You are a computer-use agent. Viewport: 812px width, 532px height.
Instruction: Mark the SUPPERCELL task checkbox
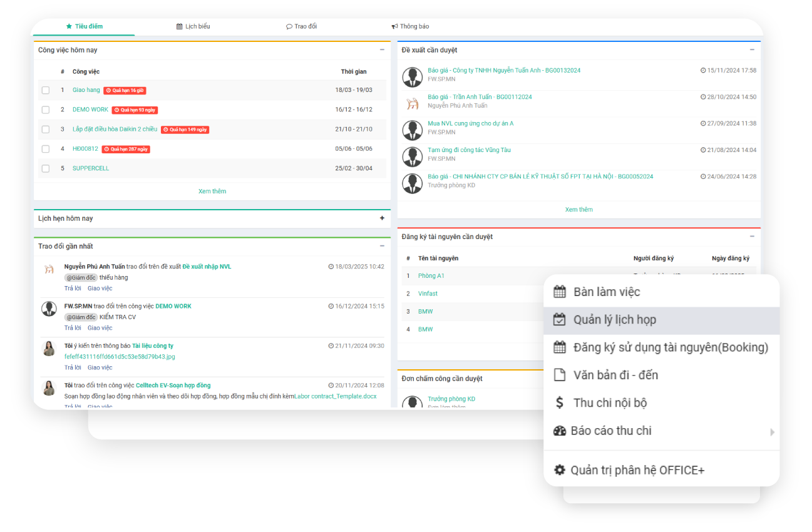click(x=46, y=168)
